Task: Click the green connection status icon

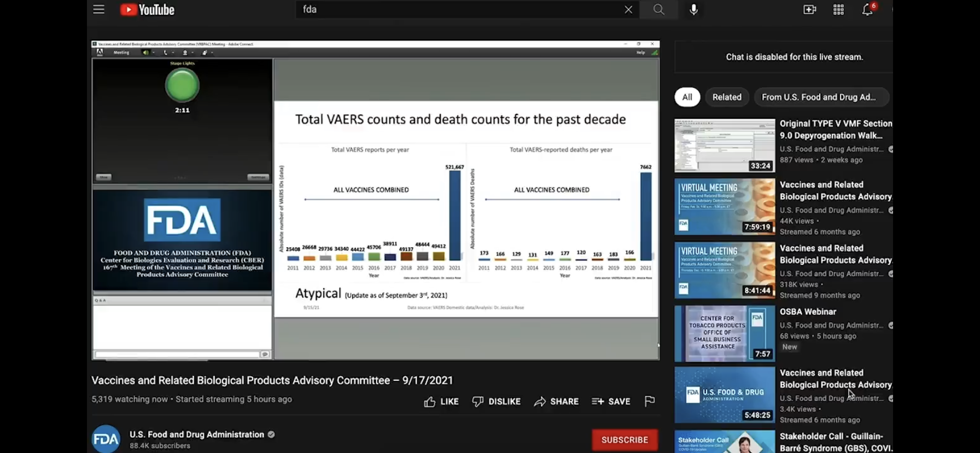Action: 654,53
